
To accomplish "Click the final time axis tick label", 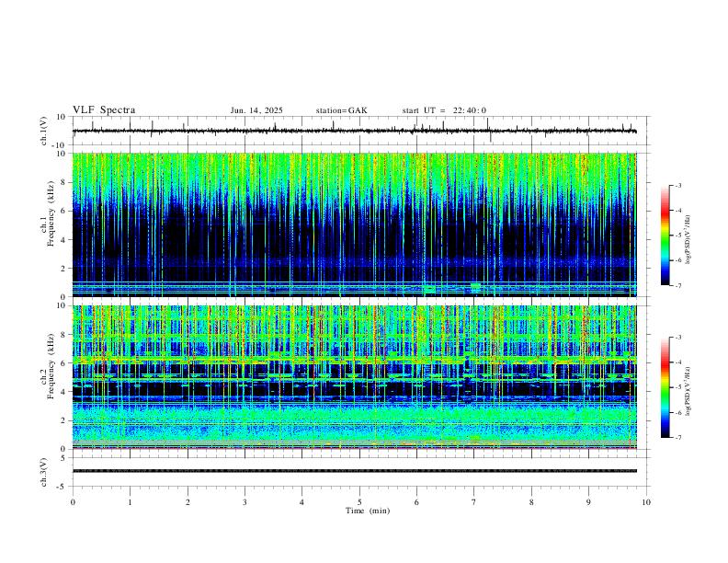I will coord(646,502).
